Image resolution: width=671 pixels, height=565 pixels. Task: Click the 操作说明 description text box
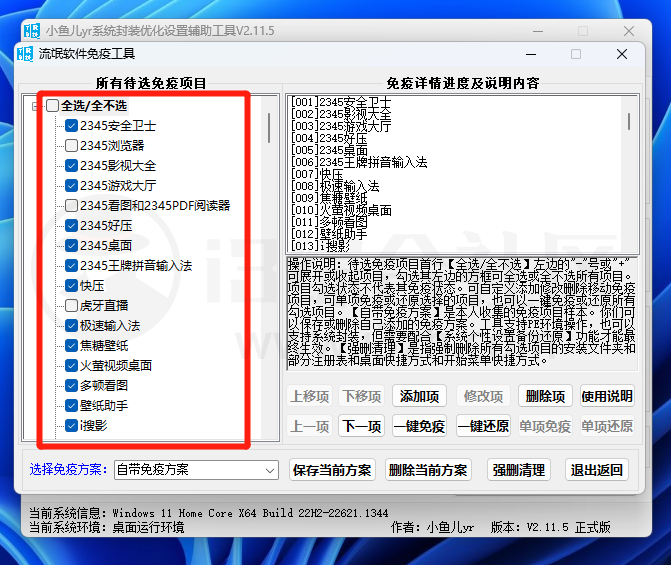pos(462,313)
